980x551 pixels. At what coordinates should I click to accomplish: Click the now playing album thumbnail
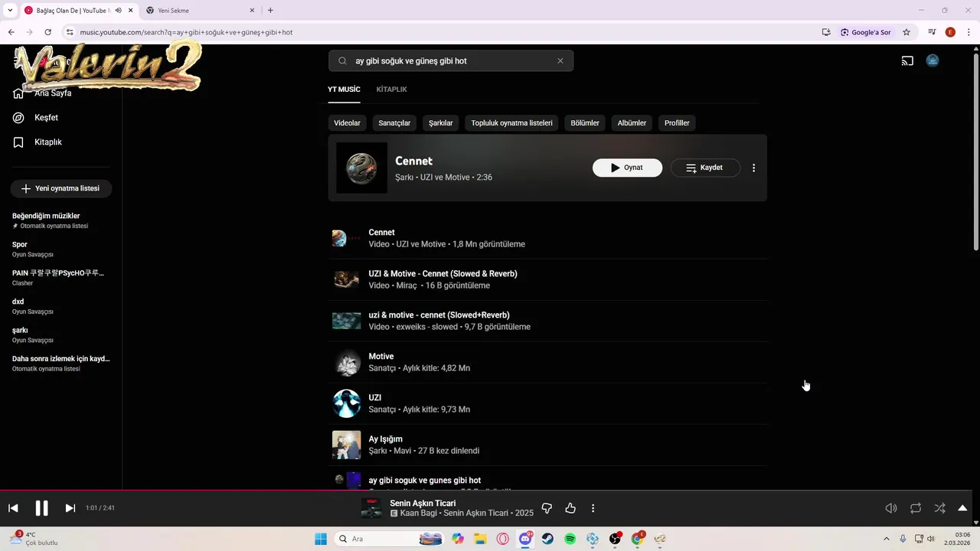[x=371, y=508]
